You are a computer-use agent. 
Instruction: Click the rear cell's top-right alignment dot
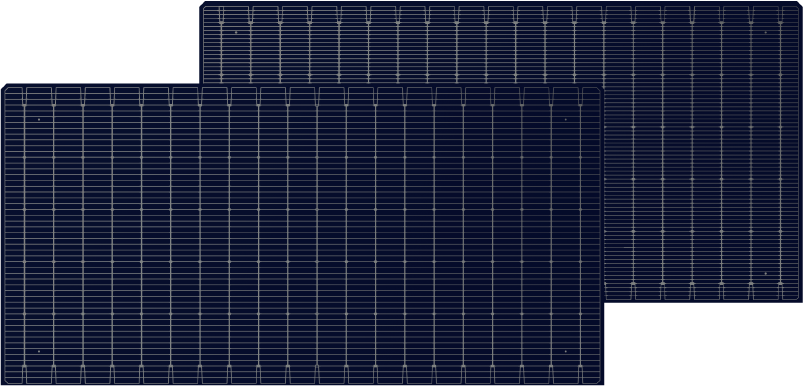pos(766,32)
